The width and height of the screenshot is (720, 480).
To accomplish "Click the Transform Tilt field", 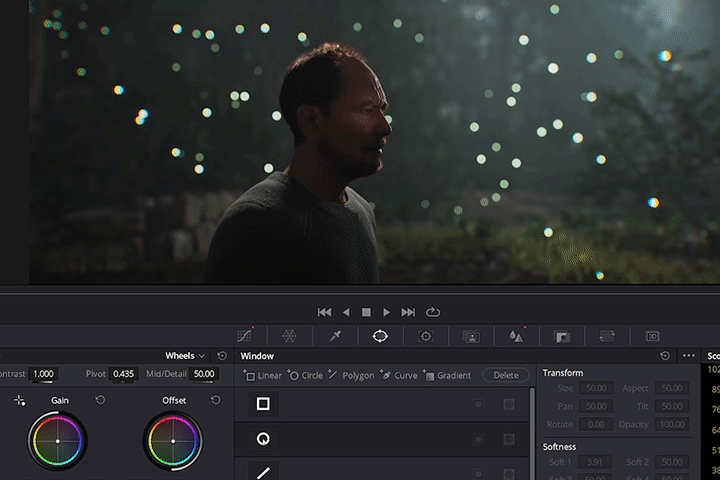I will (672, 406).
